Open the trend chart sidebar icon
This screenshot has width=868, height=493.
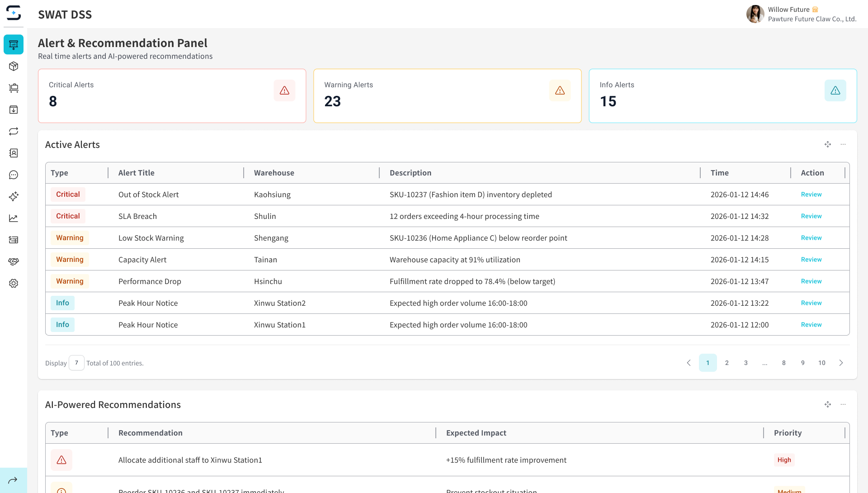[14, 218]
